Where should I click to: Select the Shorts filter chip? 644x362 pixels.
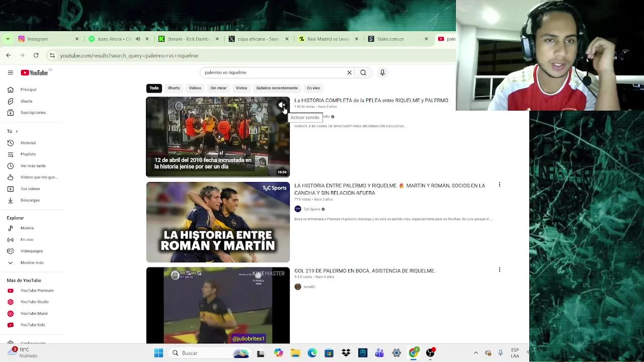174,88
